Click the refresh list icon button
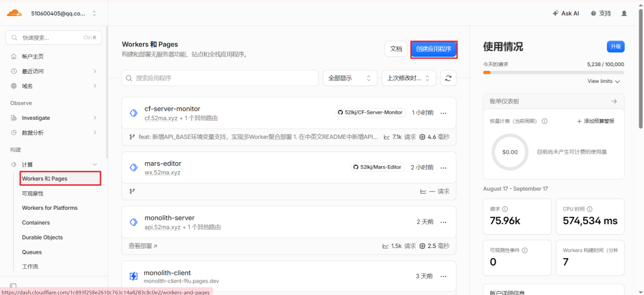This screenshot has height=295, width=644. pos(448,78)
